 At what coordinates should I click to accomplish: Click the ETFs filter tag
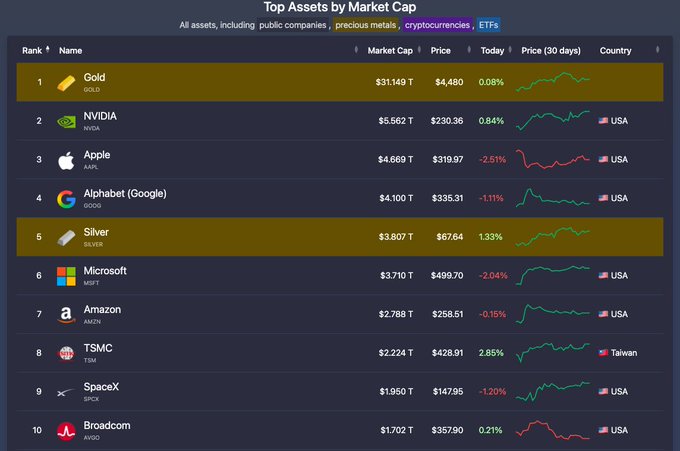pos(488,25)
